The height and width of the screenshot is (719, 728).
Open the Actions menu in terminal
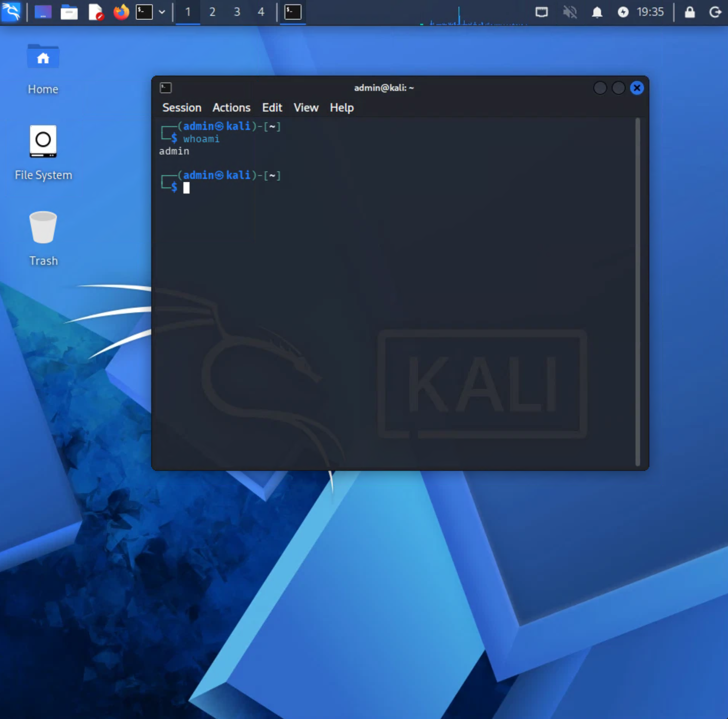click(x=231, y=108)
